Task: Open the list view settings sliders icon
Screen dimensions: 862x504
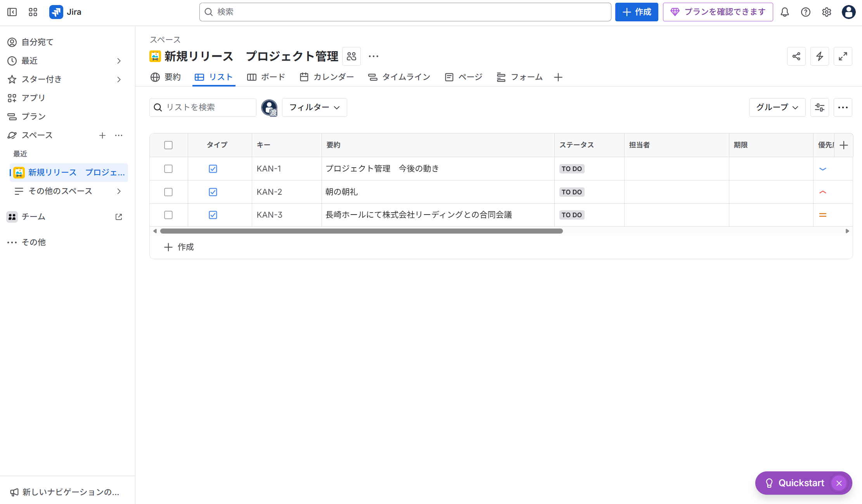Action: [x=820, y=107]
